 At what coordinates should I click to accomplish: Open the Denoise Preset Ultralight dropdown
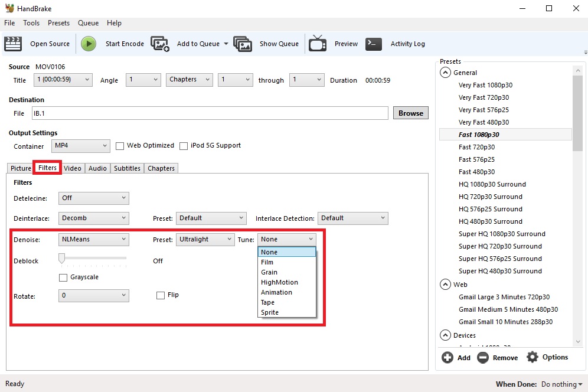pyautogui.click(x=205, y=239)
